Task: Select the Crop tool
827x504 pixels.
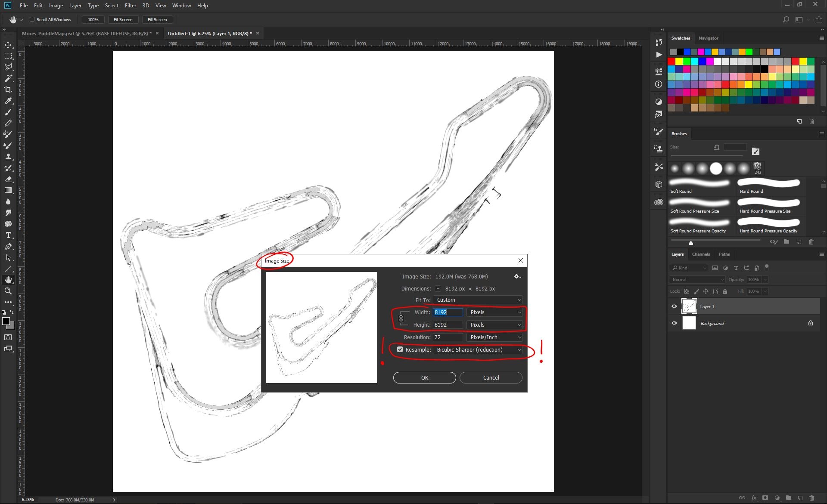Action: pyautogui.click(x=8, y=90)
